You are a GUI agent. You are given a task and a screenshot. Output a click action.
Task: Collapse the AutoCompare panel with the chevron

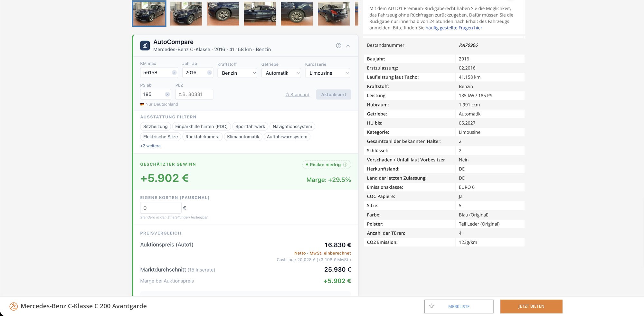coord(348,46)
